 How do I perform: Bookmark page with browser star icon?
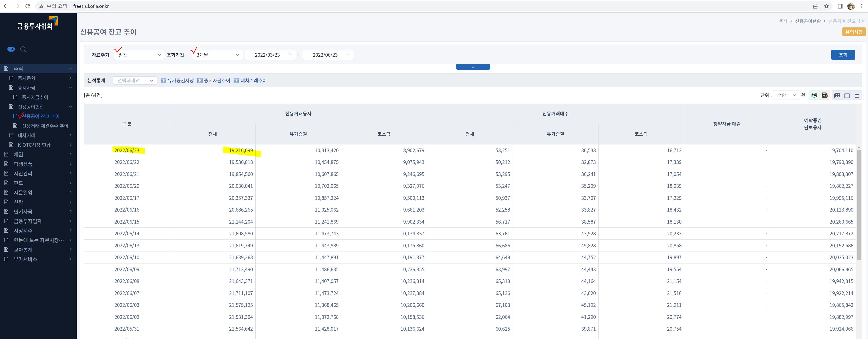click(826, 6)
